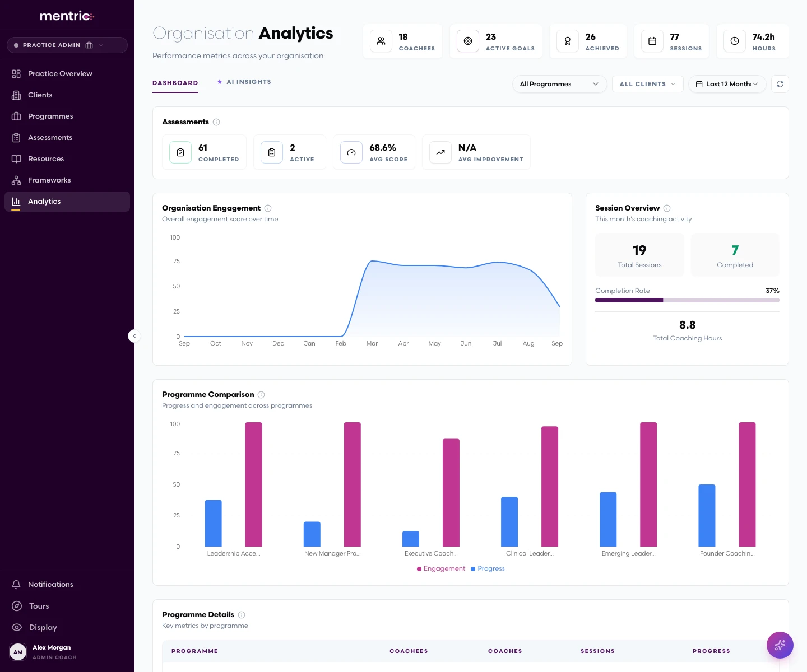This screenshot has width=807, height=672.
Task: Expand the Practice Admin role switcher
Action: (67, 45)
